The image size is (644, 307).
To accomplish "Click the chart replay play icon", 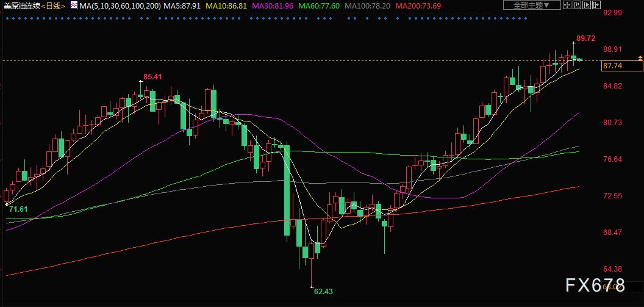I will (587, 5).
